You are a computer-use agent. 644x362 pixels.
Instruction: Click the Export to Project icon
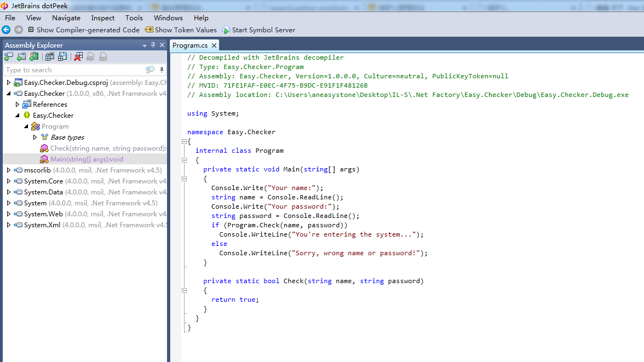(x=91, y=57)
